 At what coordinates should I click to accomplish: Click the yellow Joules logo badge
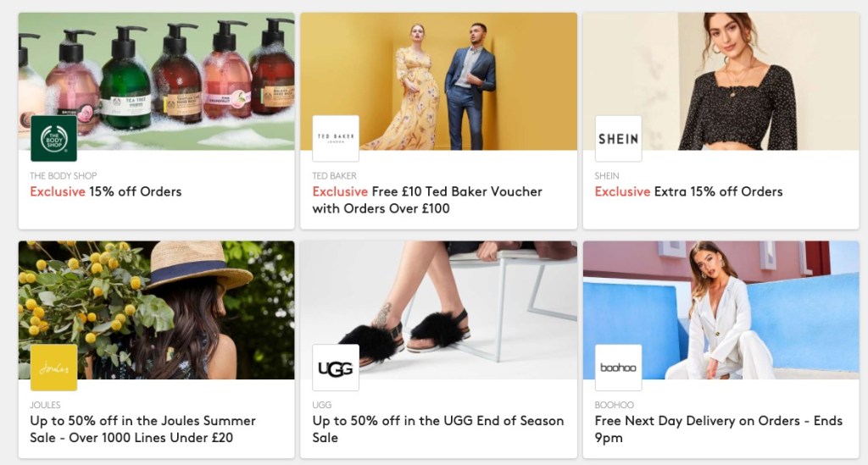tap(53, 368)
